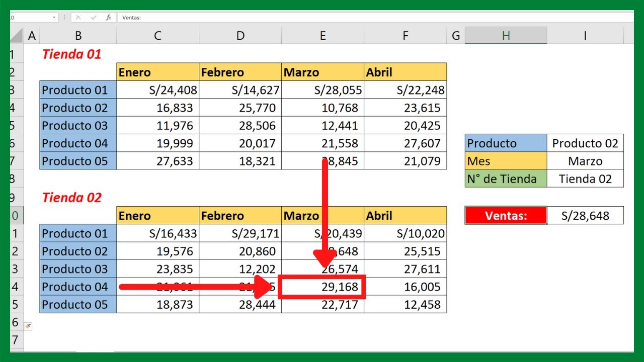644x362 pixels.
Task: Click the result cell showing S/28,648
Action: click(585, 215)
